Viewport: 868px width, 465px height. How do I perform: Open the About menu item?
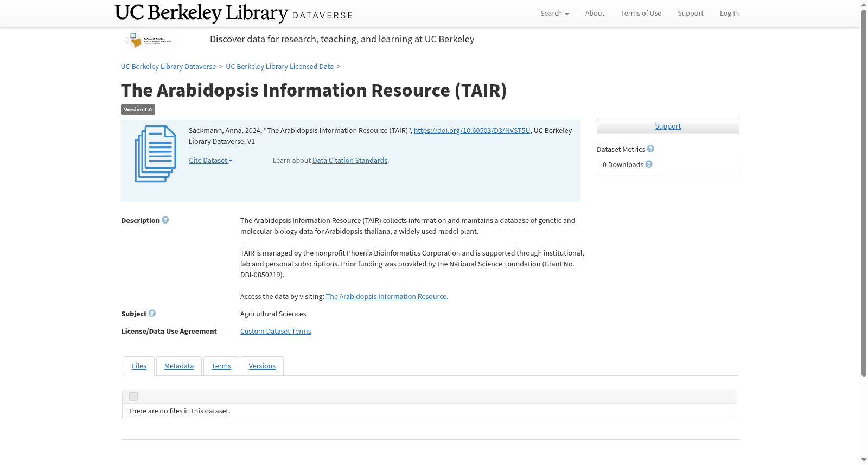click(595, 14)
